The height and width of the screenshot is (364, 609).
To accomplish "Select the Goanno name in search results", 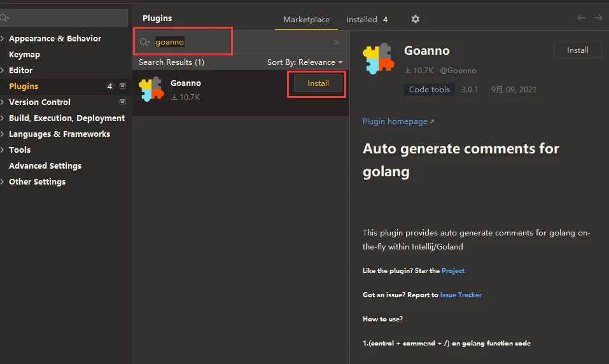I will tap(186, 83).
